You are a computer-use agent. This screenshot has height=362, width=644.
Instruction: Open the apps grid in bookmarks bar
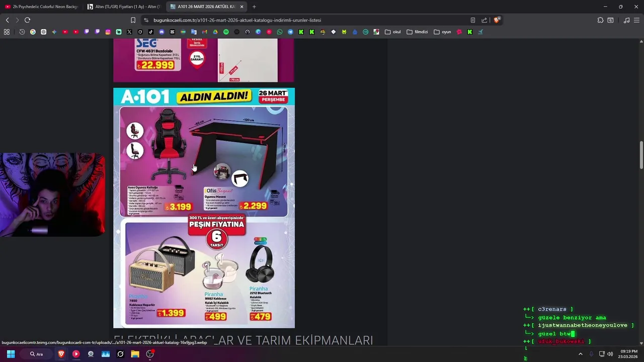(7, 32)
